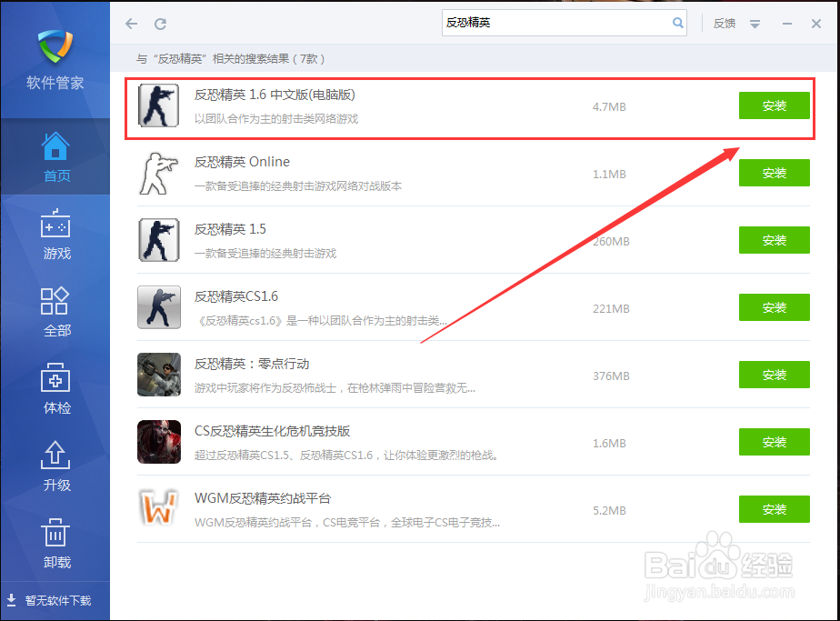The height and width of the screenshot is (621, 840).
Task: Go to 首页 home tab
Action: click(x=55, y=156)
